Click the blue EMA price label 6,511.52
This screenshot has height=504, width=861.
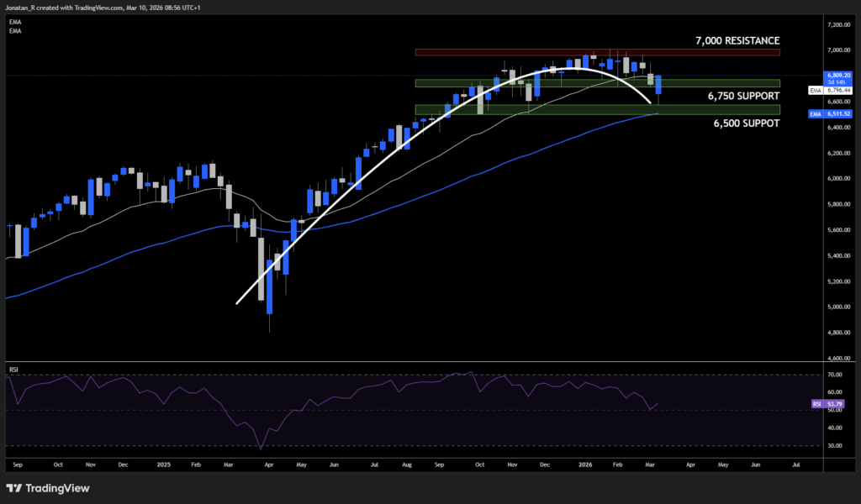pyautogui.click(x=839, y=113)
